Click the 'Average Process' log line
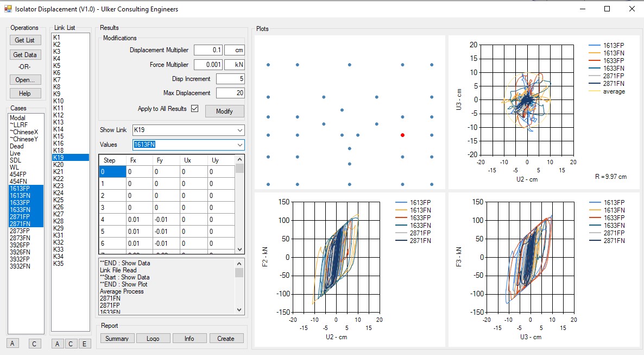 (x=122, y=291)
